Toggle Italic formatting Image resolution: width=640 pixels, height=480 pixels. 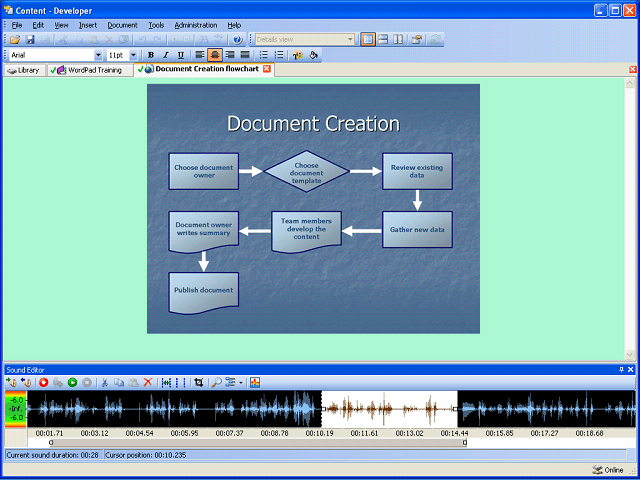tap(166, 55)
